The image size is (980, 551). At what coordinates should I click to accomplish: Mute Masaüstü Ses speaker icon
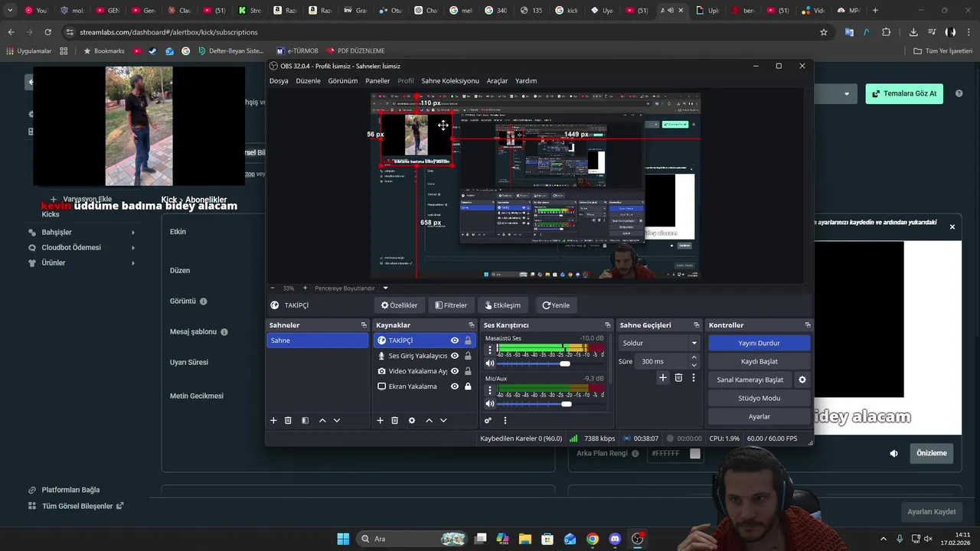[490, 364]
